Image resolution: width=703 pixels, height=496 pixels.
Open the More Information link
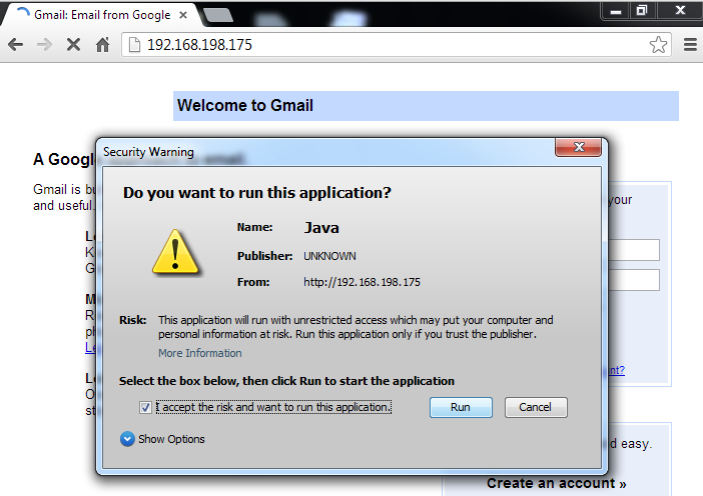pos(200,353)
